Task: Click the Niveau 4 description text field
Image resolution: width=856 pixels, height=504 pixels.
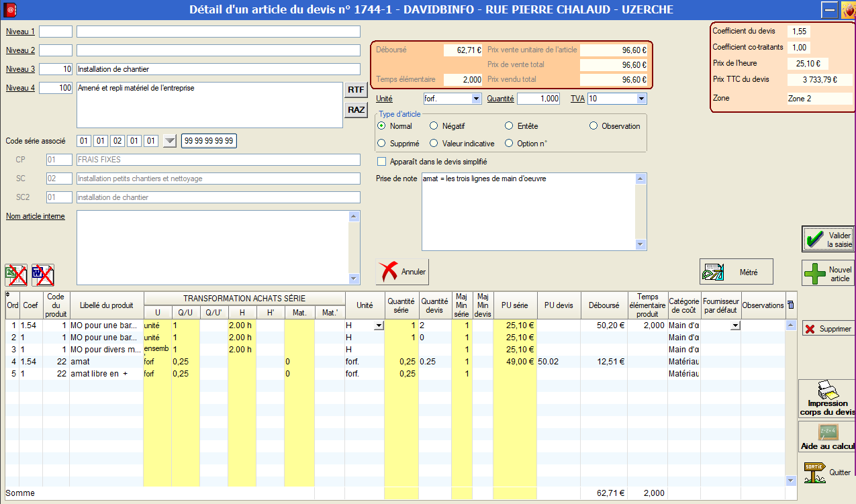Action: coord(209,105)
